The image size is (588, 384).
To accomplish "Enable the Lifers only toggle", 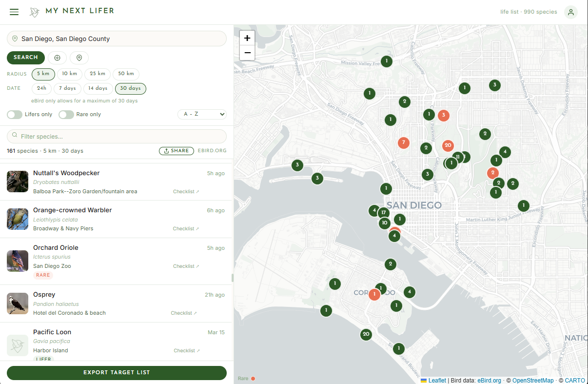I will point(14,114).
